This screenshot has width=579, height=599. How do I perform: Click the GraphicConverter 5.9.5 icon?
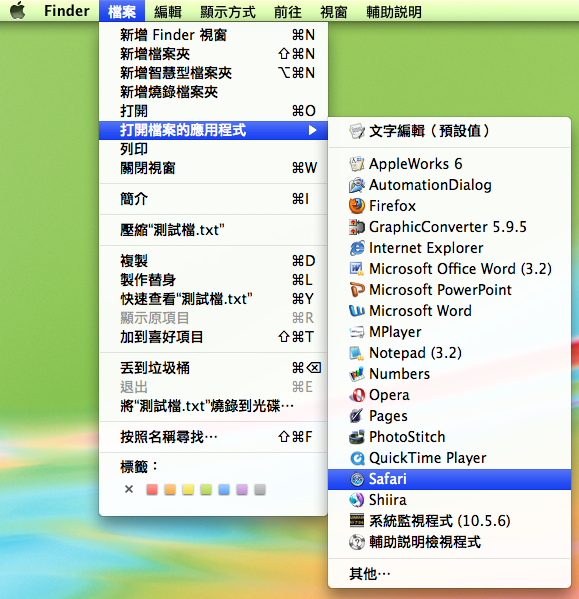tap(357, 227)
